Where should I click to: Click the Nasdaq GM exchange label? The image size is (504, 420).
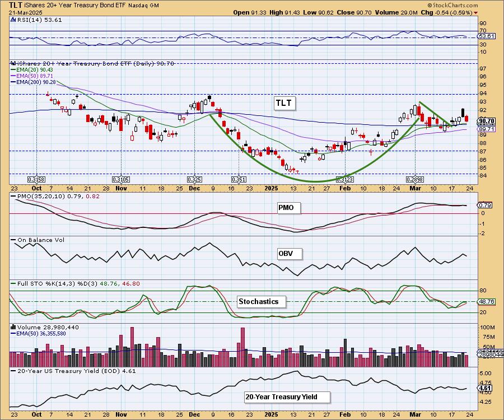[143, 6]
